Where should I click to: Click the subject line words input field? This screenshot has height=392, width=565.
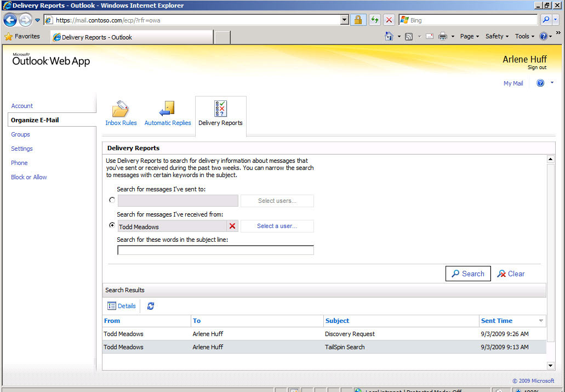pyautogui.click(x=215, y=250)
